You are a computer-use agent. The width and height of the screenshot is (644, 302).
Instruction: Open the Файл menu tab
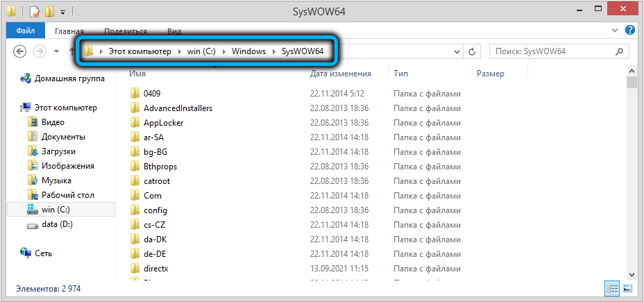(25, 31)
